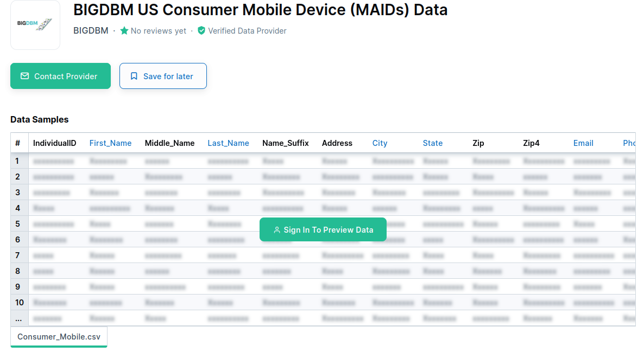
Task: Click the Verified Data Provider label
Action: 247,31
